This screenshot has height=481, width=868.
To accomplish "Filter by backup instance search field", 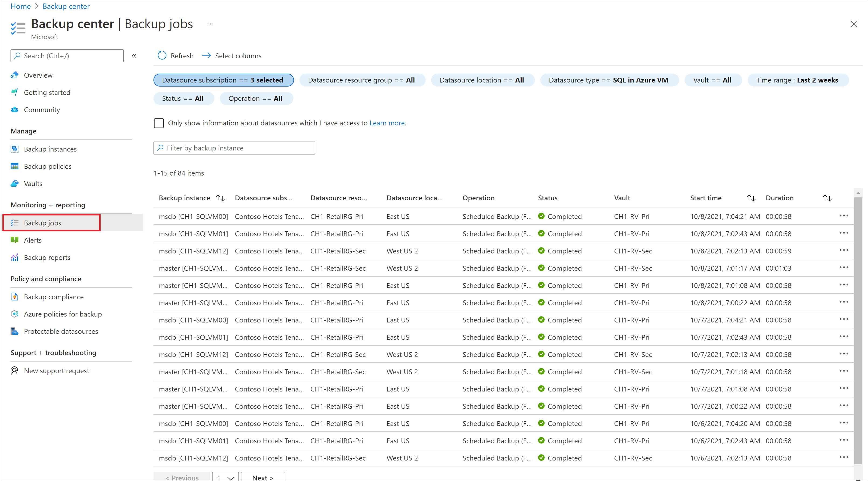I will coord(233,147).
